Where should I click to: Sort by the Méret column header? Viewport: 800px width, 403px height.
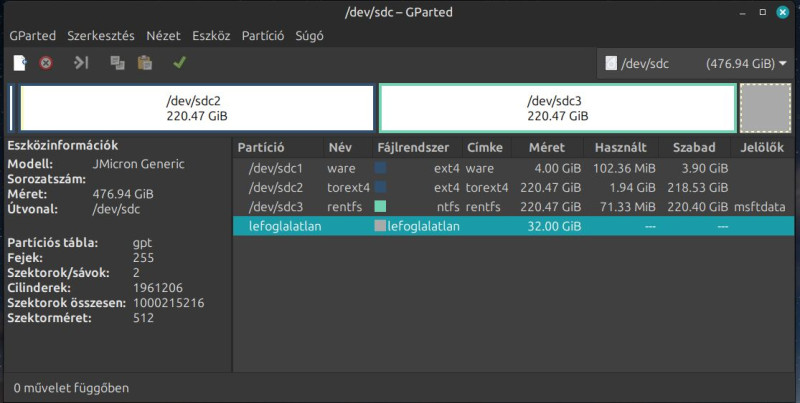(546, 147)
